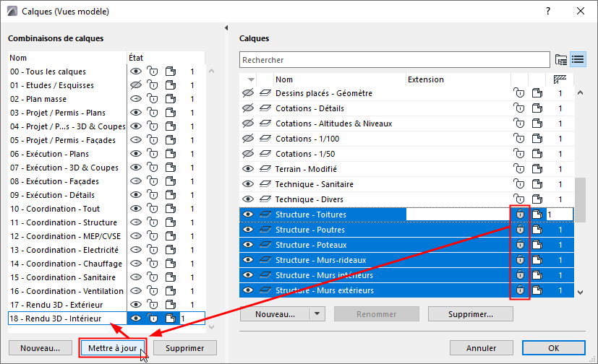Image resolution: width=598 pixels, height=364 pixels.
Task: Select layer name Structure - Murs-rideaux
Action: pyautogui.click(x=321, y=260)
